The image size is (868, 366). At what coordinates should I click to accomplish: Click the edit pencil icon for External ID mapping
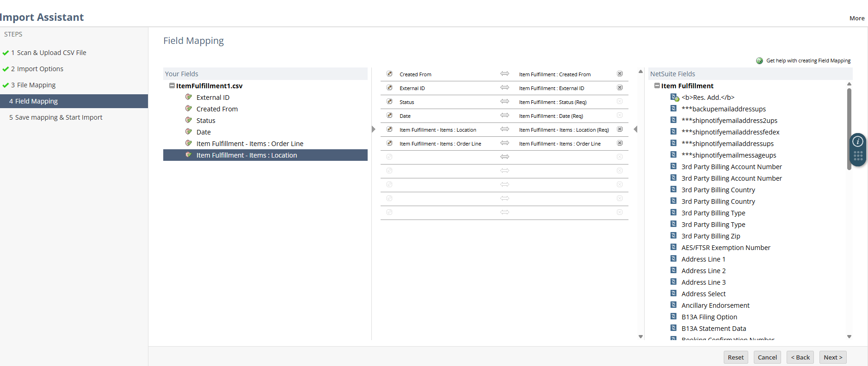(389, 88)
